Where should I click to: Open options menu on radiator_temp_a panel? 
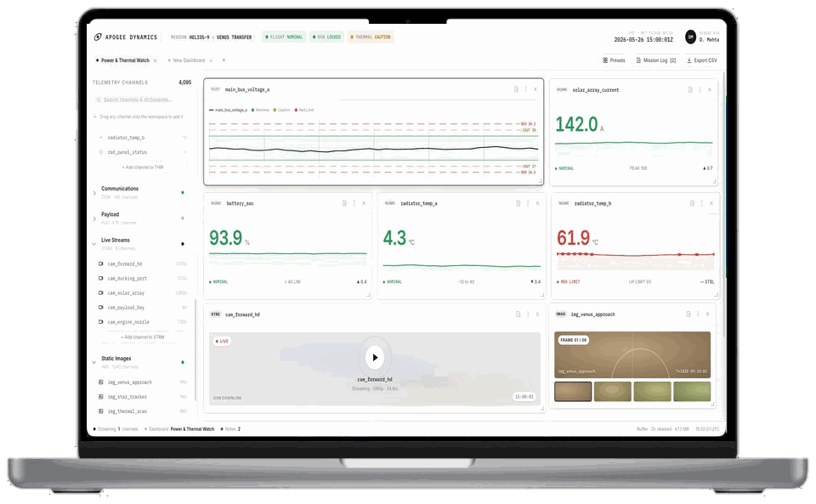pyautogui.click(x=528, y=203)
